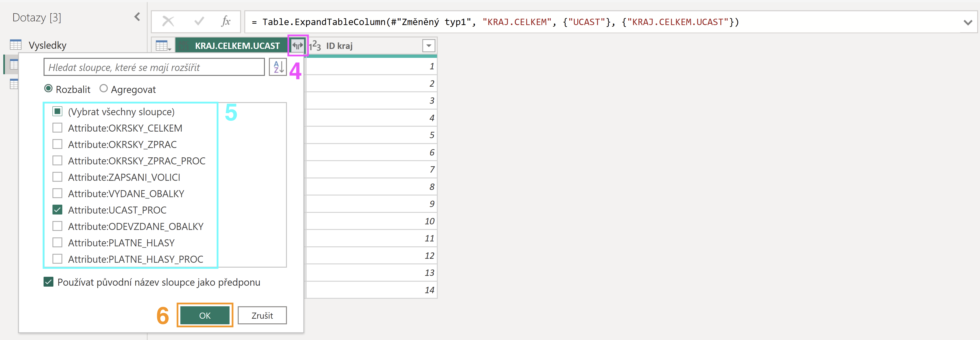Select the Vysledky query table icon
Screen dimensions: 980x340
16,45
